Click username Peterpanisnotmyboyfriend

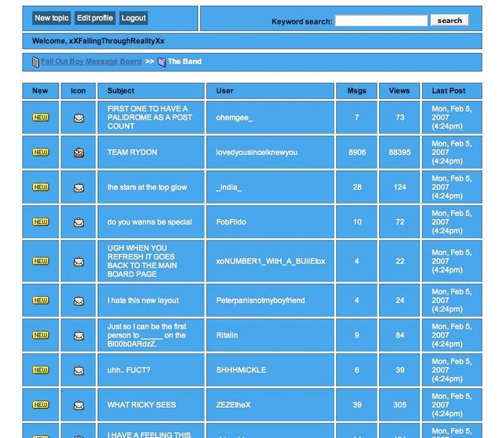point(261,300)
